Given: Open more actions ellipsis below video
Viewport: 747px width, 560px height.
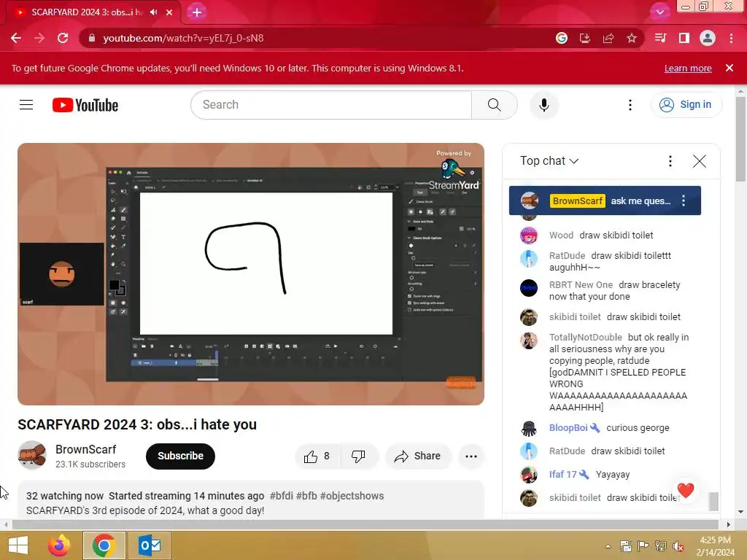Looking at the screenshot, I should [x=471, y=456].
